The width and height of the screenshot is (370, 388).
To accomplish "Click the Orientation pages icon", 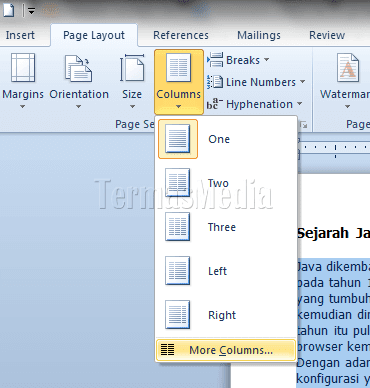I will click(x=79, y=68).
